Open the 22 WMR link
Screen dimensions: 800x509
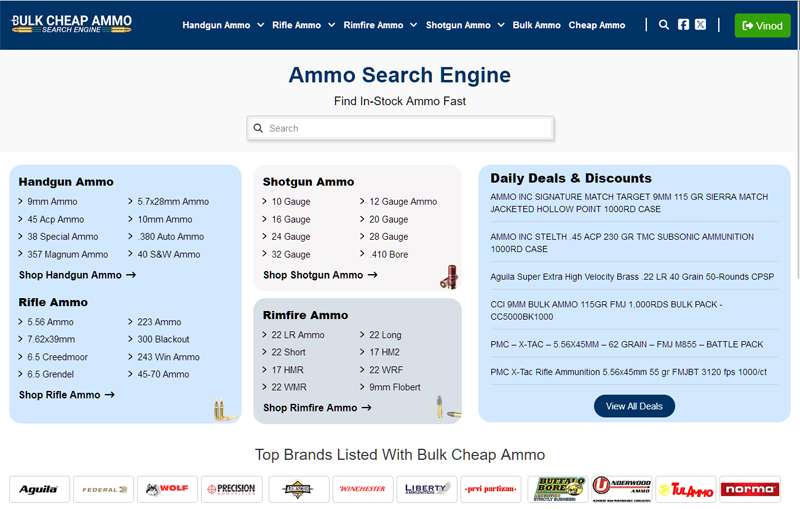coord(289,387)
